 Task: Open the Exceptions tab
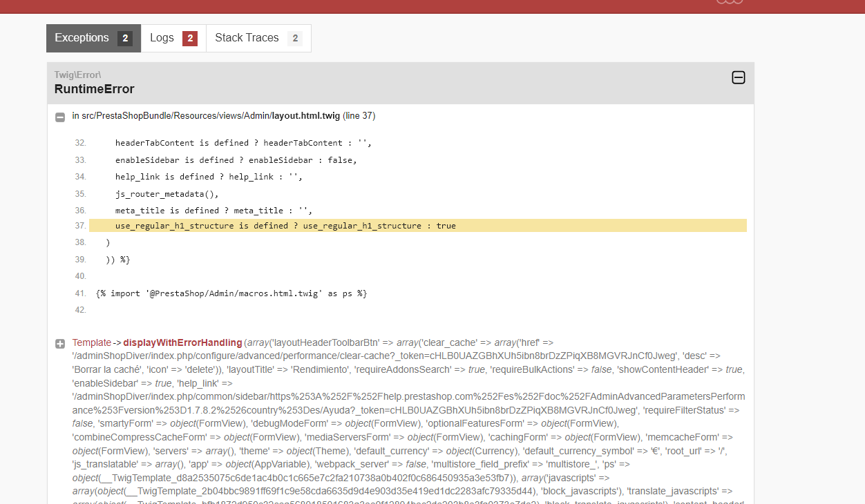click(x=93, y=38)
